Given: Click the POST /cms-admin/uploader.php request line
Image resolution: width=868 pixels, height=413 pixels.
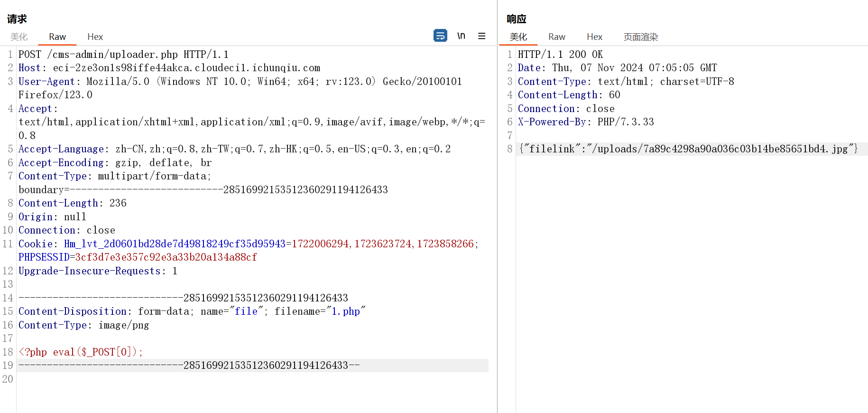Looking at the screenshot, I should tap(123, 54).
